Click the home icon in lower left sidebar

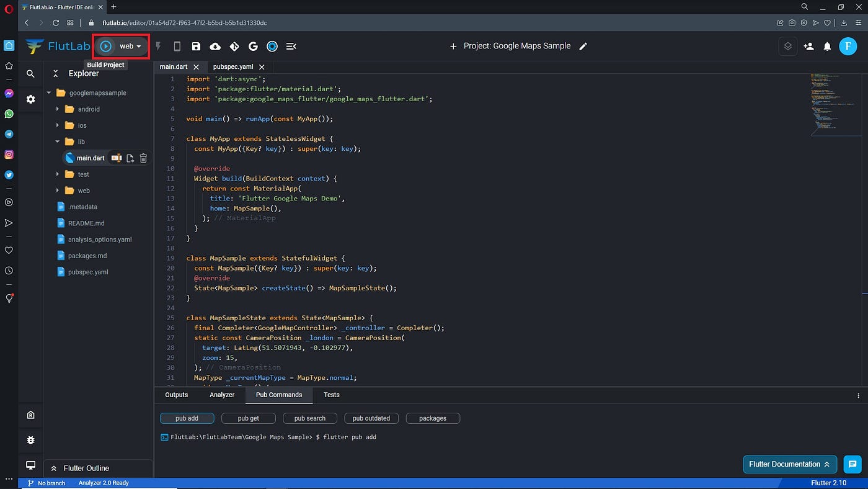point(30,415)
